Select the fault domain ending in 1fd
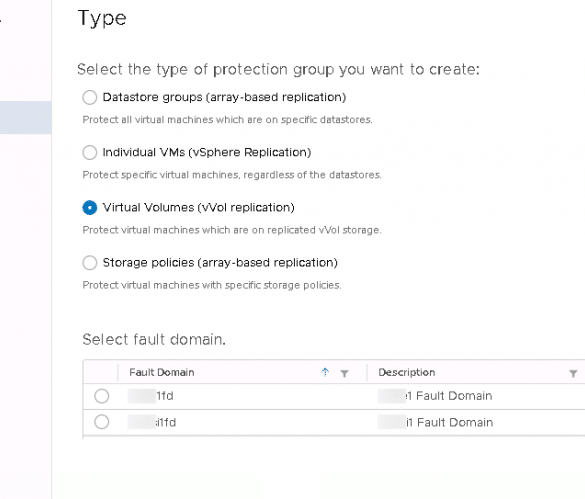Image resolution: width=585 pixels, height=499 pixels. 101,396
